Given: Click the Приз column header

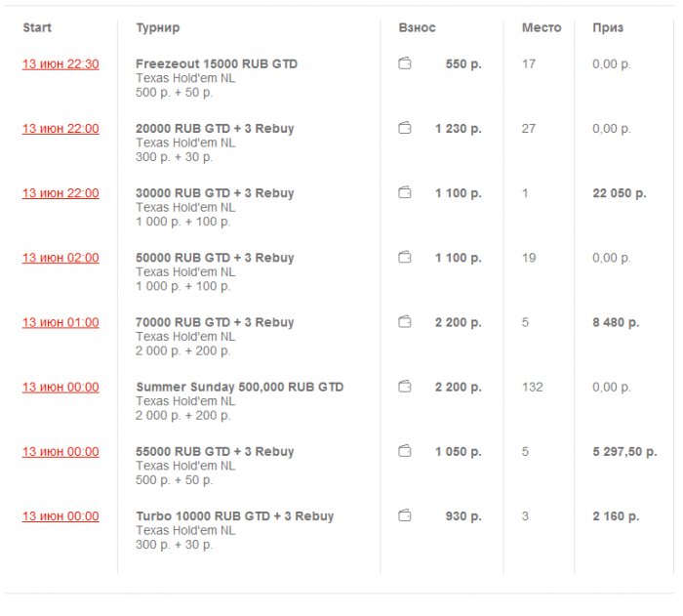Looking at the screenshot, I should (608, 28).
